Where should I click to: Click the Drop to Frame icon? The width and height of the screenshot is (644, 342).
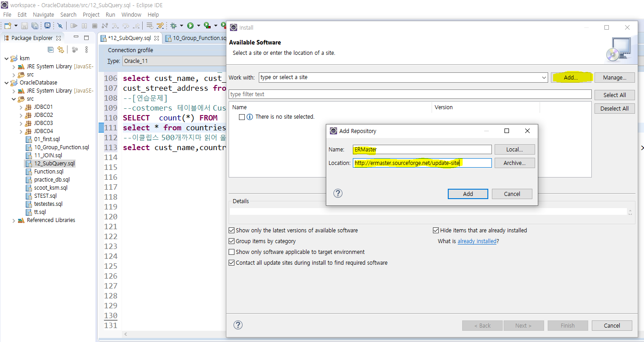click(150, 26)
